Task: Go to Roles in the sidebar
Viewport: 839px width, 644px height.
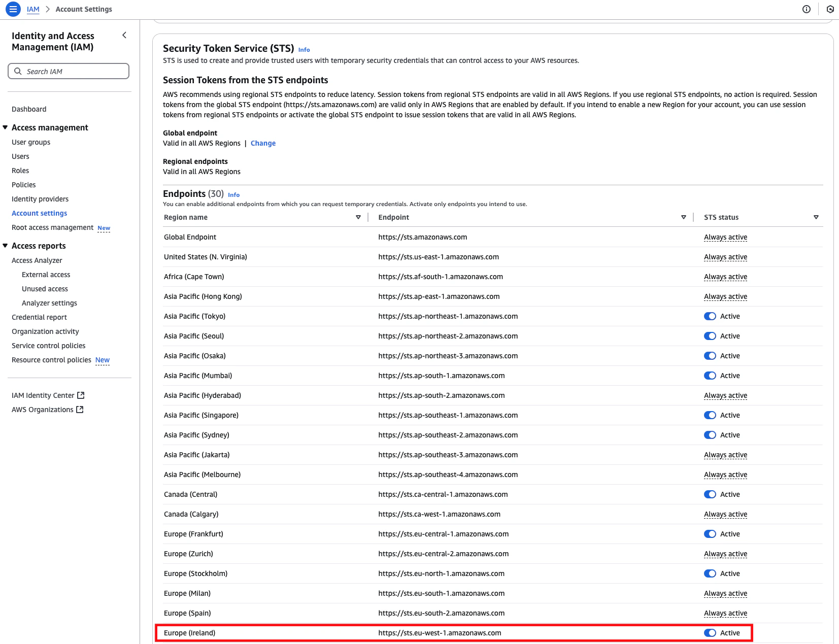Action: click(x=20, y=171)
